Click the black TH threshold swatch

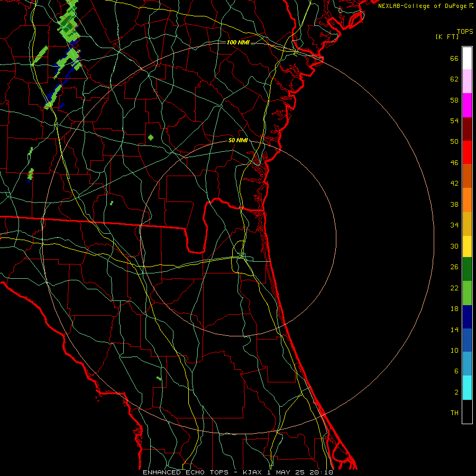[467, 411]
